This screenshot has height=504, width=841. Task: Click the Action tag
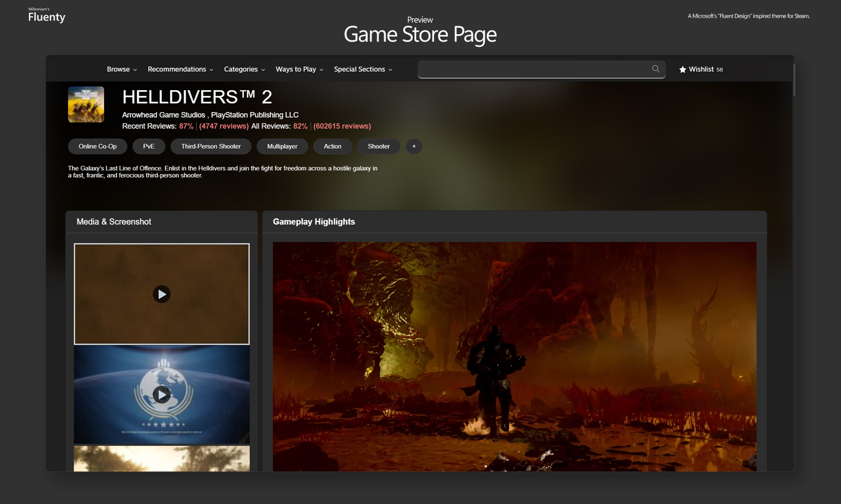point(333,147)
